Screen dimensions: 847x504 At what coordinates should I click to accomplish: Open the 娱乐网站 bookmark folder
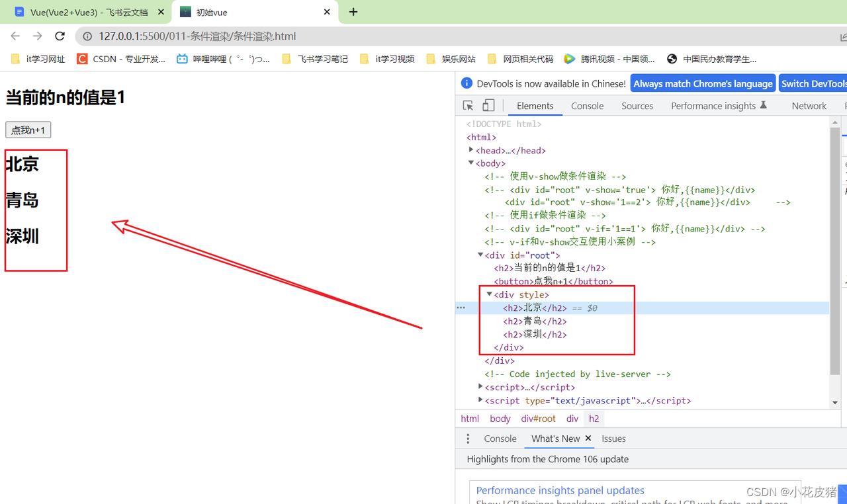pos(451,59)
